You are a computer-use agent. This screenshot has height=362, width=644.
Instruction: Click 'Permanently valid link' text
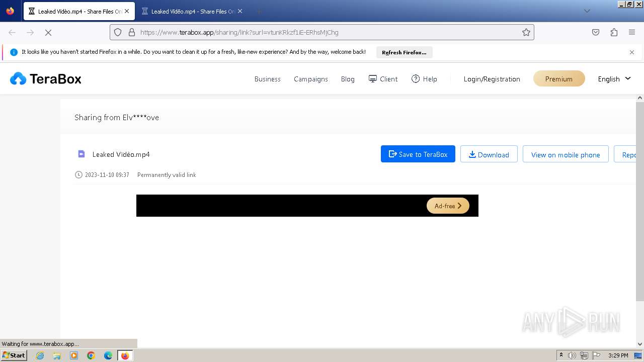167,175
